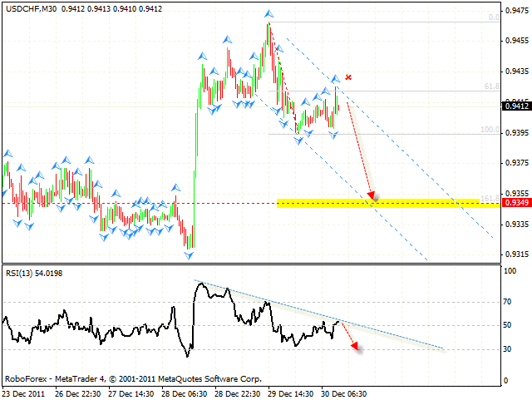Click the RoboForex MetaTrader 4 copyright text
This screenshot has width=532, height=400.
(107, 376)
